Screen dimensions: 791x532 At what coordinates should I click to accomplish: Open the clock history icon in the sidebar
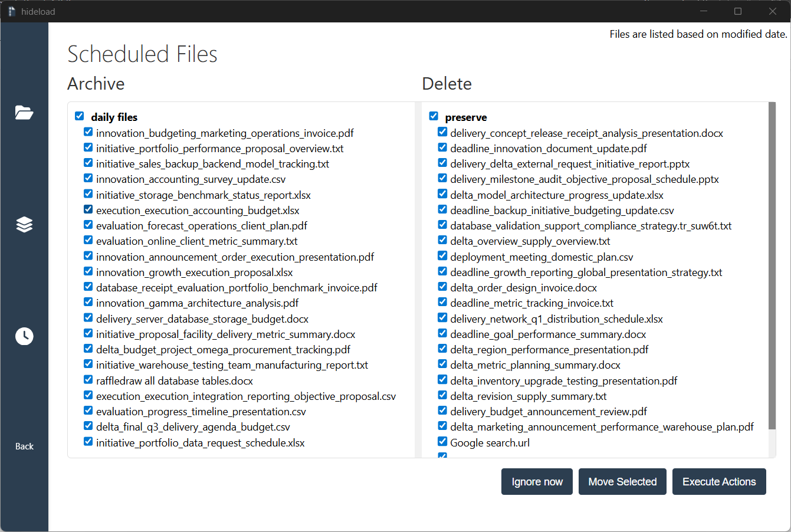(24, 336)
